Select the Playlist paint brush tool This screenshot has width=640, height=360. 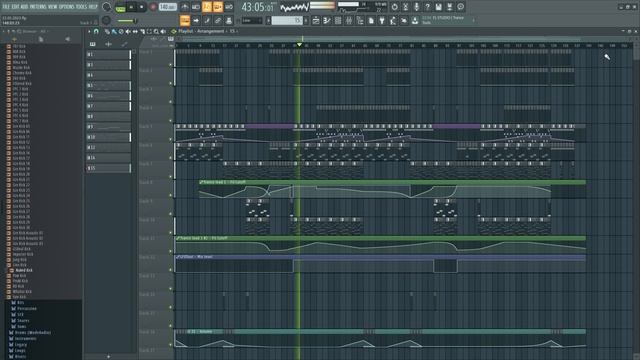click(x=114, y=31)
